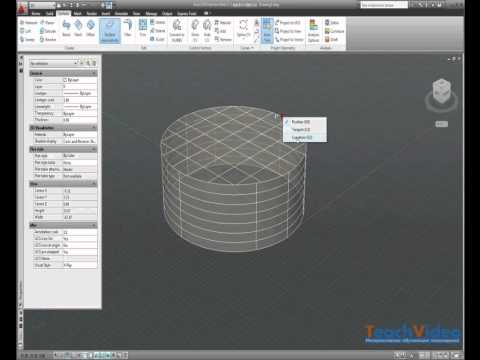Click Convert to NURBS
Viewport: 480px width, 360px height.
pyautogui.click(x=177, y=30)
